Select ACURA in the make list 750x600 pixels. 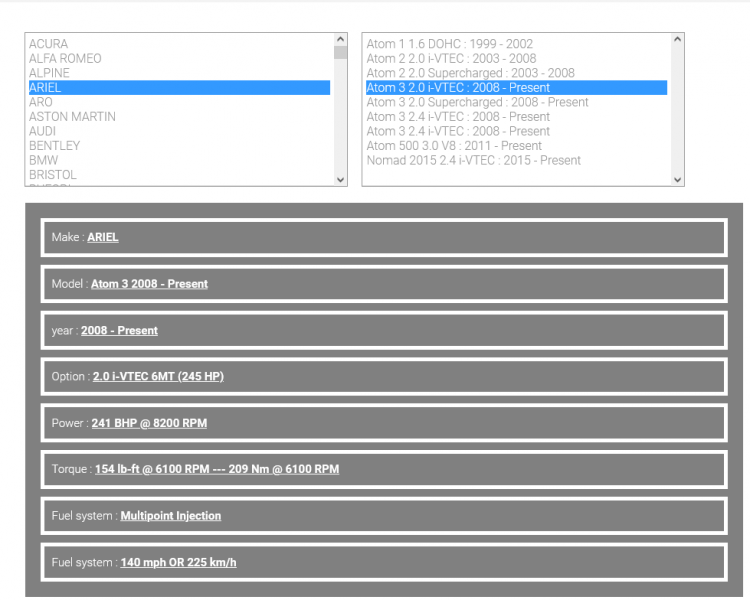[x=179, y=44]
